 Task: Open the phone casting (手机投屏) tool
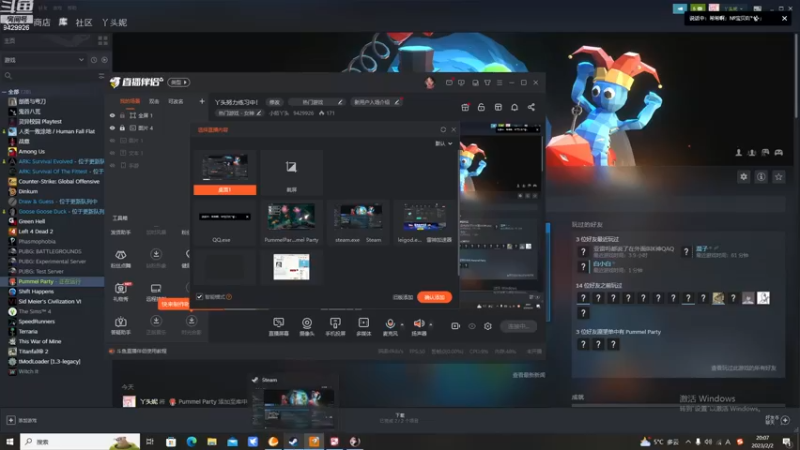click(x=335, y=327)
